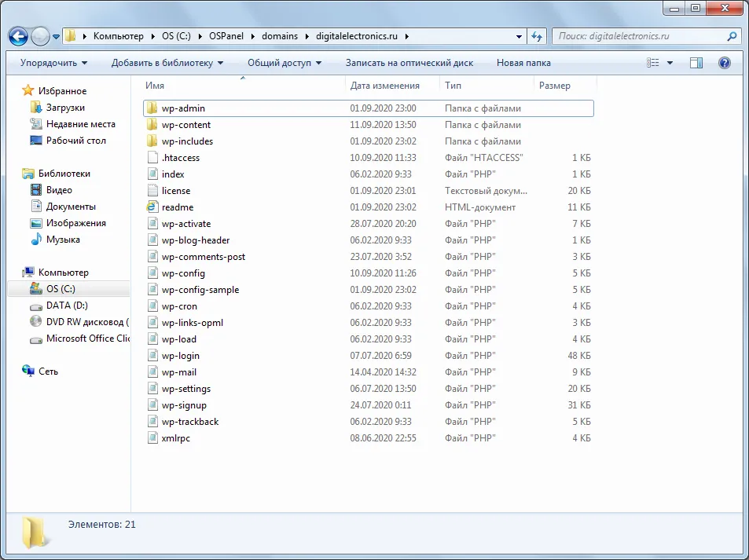Image resolution: width=749 pixels, height=560 pixels.
Task: Click the Microsoft Office Click drive icon
Action: [x=36, y=339]
